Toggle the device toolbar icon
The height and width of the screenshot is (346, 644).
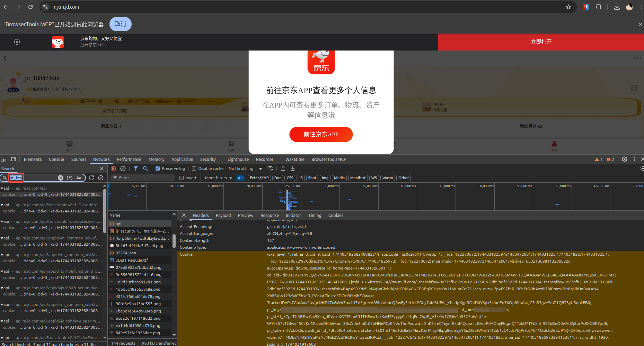pyautogui.click(x=13, y=159)
